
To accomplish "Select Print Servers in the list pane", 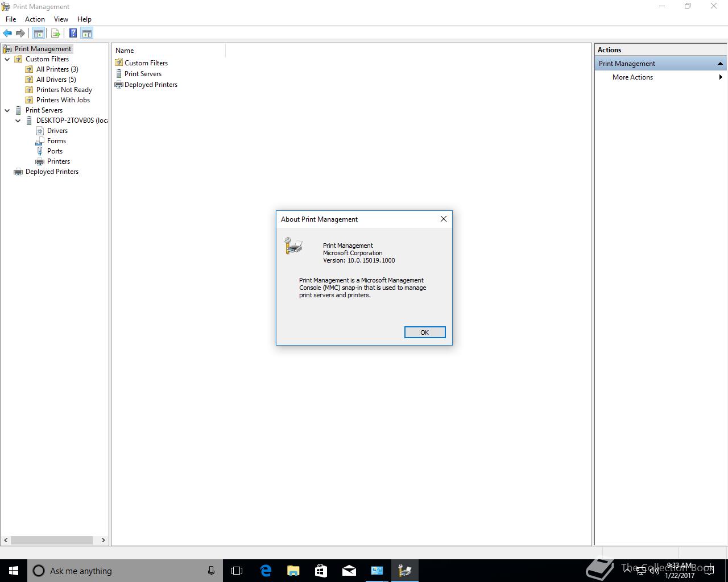I will (143, 74).
